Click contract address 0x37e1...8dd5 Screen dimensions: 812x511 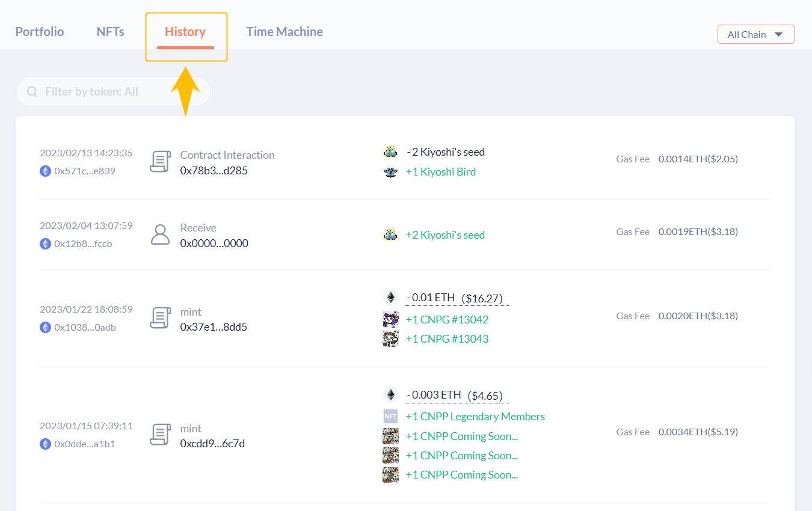[214, 327]
